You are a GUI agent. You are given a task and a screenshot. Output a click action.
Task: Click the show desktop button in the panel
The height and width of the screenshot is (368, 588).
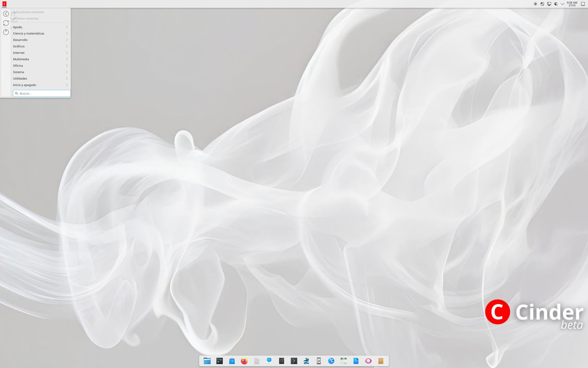point(583,4)
